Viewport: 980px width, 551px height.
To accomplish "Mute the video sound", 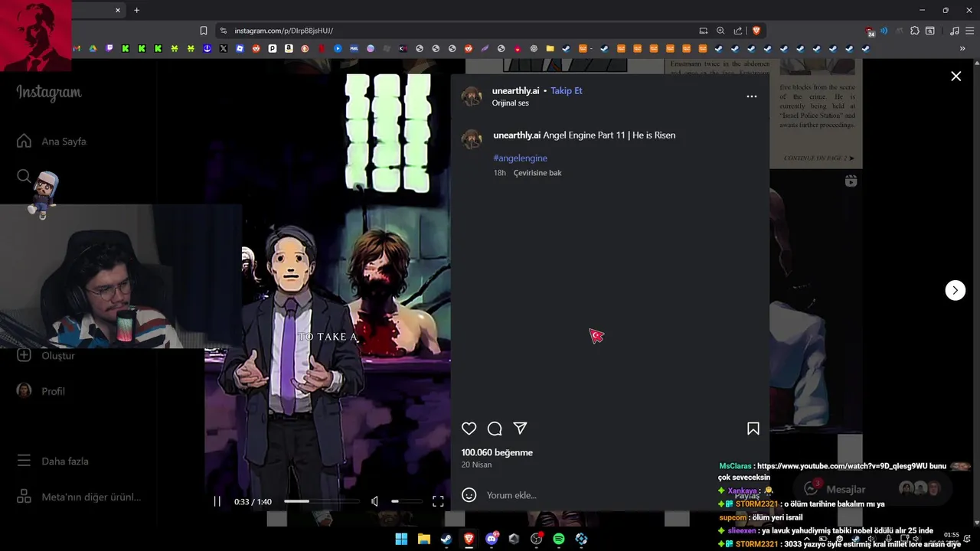I will 374,501.
